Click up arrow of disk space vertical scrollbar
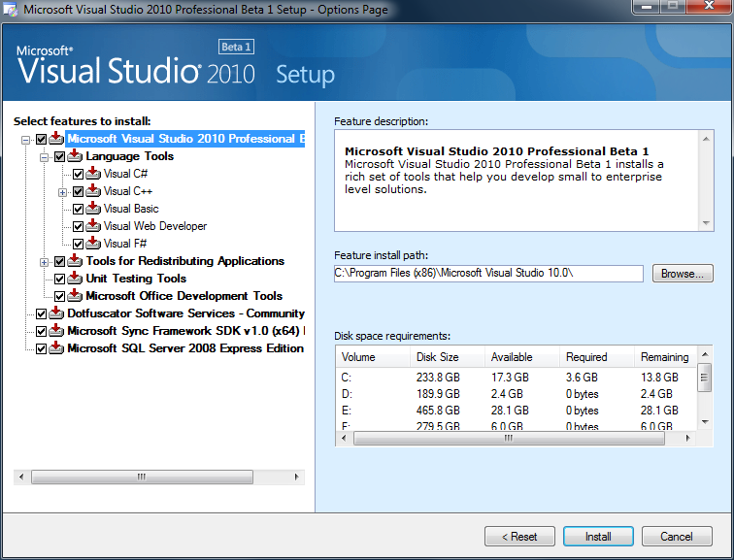This screenshot has width=734, height=560. pyautogui.click(x=706, y=354)
